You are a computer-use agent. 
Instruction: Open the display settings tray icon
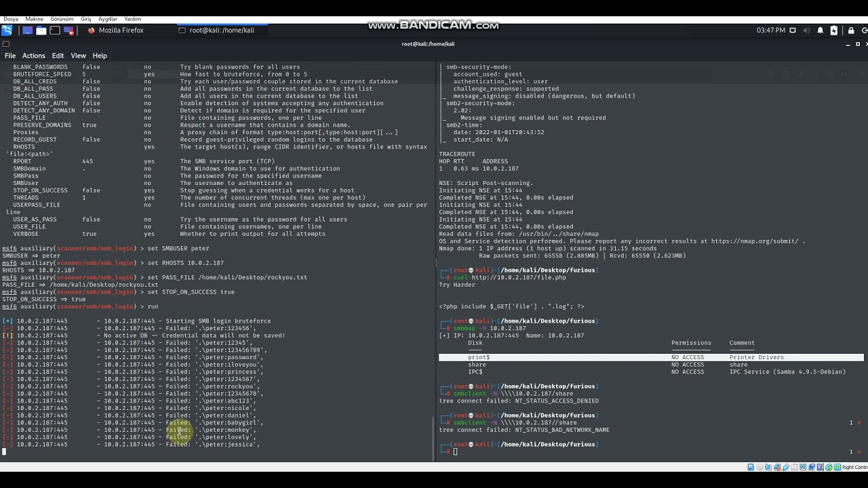click(793, 30)
